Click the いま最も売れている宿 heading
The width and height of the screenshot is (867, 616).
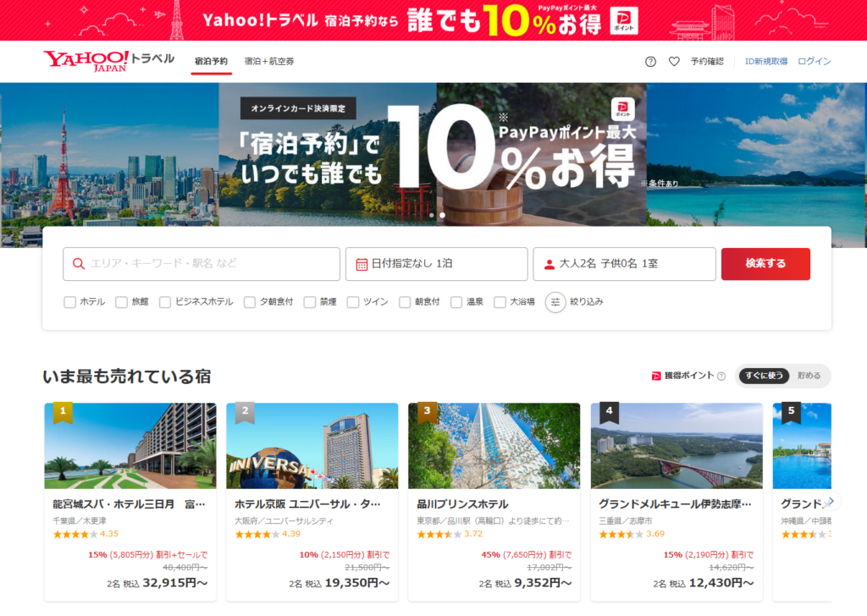click(127, 377)
